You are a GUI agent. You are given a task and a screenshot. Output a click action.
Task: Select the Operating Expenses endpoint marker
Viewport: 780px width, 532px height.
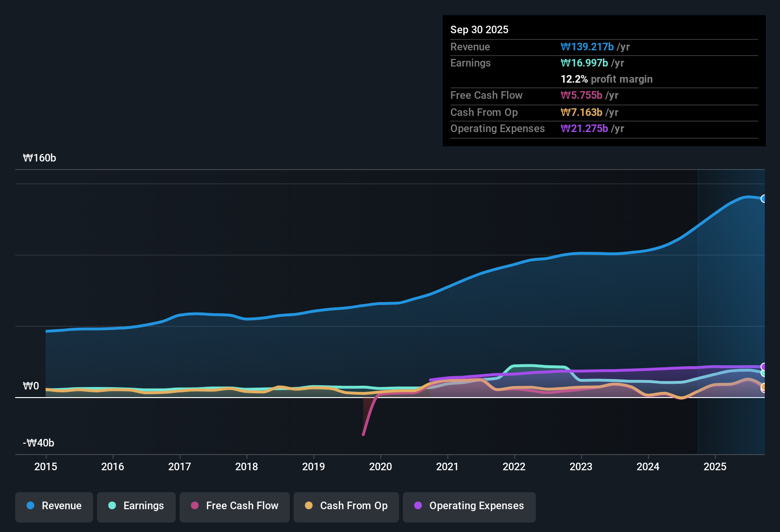click(x=764, y=367)
